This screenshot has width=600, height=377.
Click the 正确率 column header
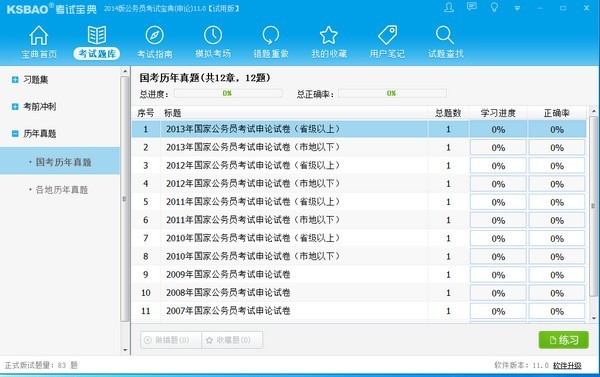click(557, 113)
